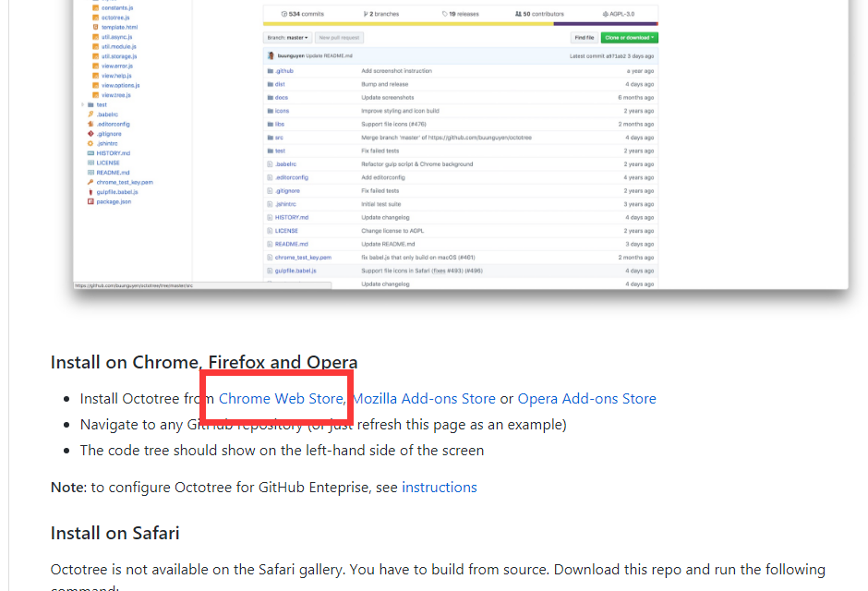Open view.error.js in the sidebar tree
This screenshot has width=868, height=591.
(x=116, y=66)
